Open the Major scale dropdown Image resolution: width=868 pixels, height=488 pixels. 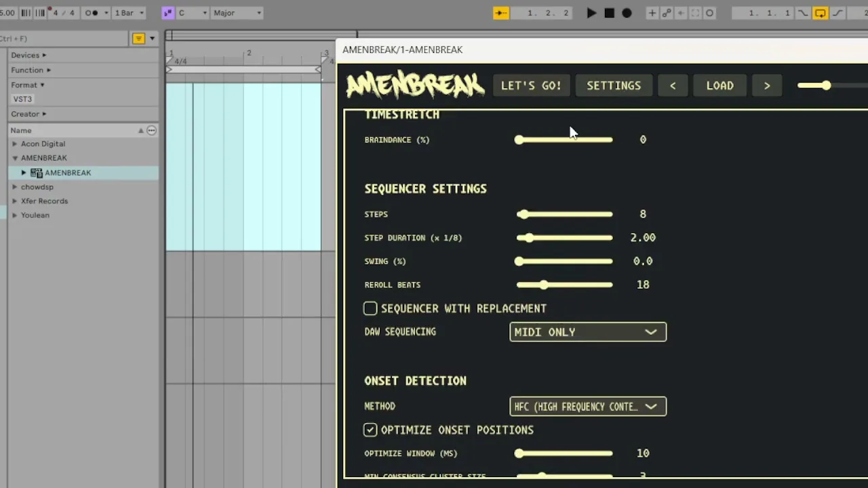click(x=237, y=13)
